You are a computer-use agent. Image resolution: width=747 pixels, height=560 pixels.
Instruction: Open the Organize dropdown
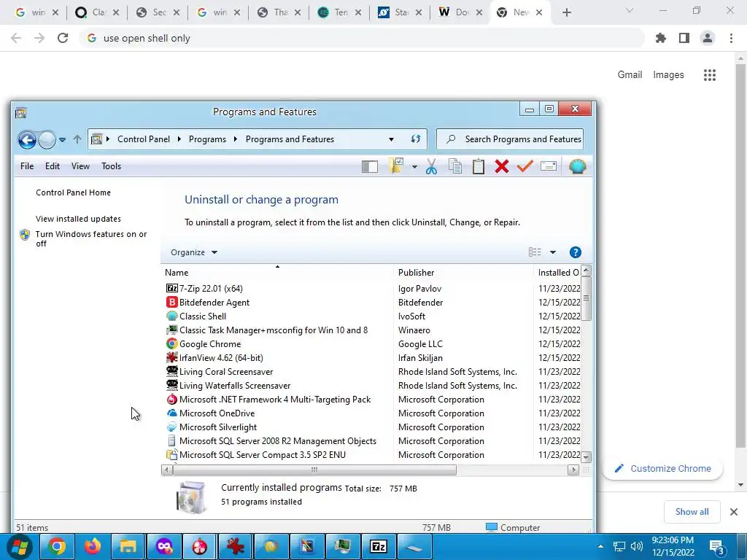[194, 252]
